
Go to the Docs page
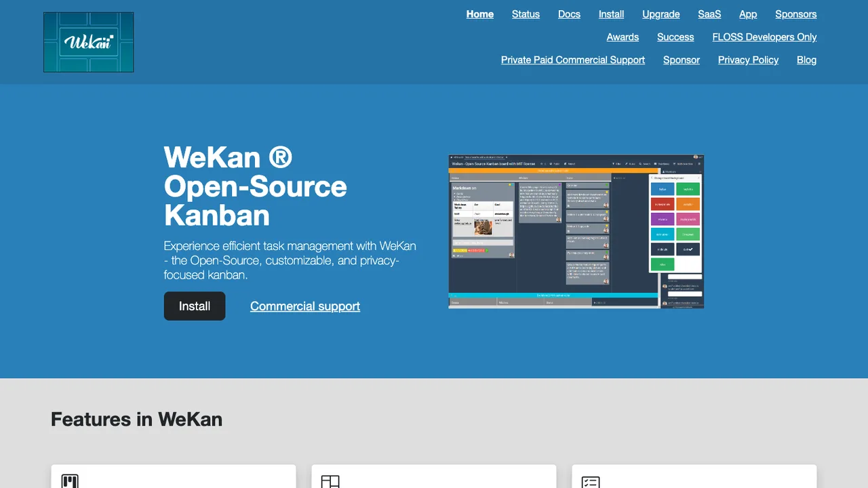pos(569,14)
